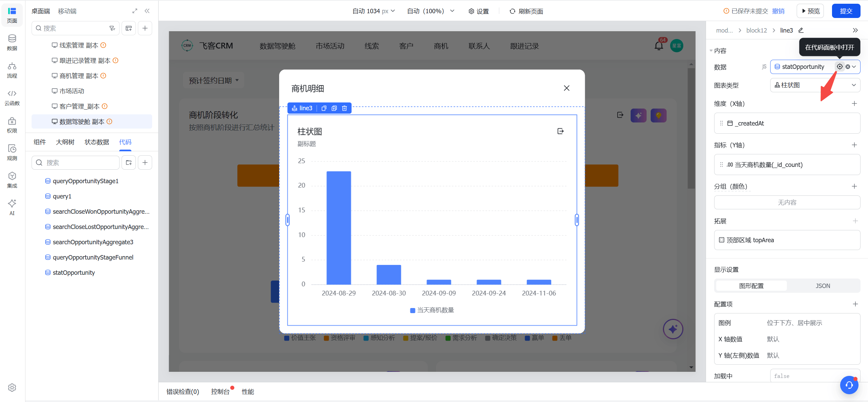868x402 pixels.
Task: Open the help support chat button
Action: click(x=849, y=385)
